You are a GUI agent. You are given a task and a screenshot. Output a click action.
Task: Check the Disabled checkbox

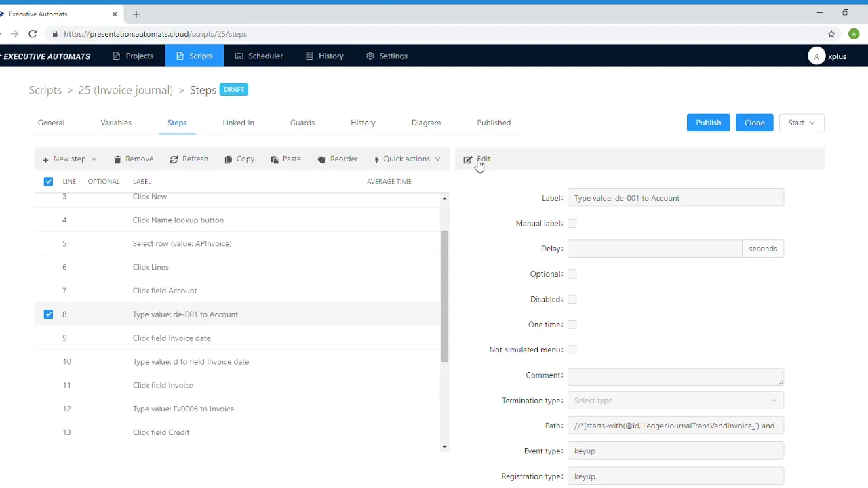tap(572, 299)
